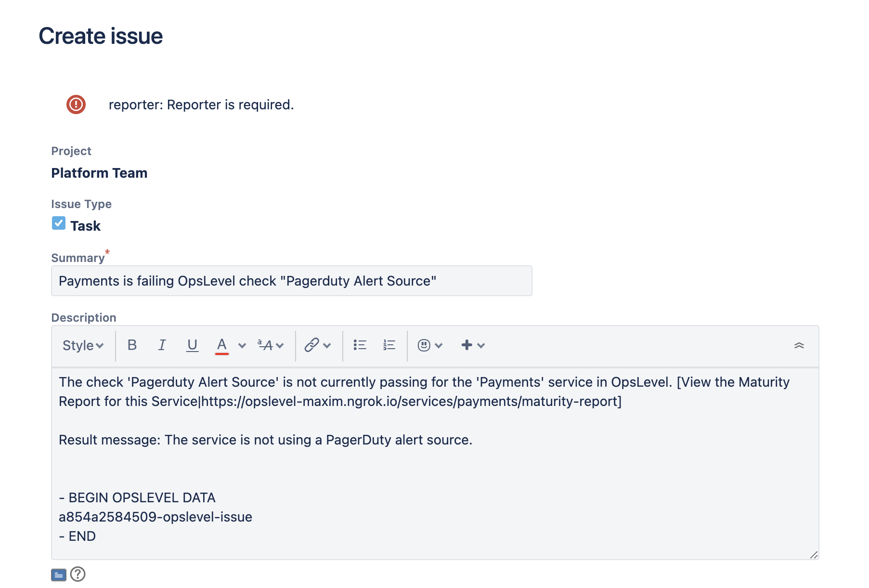
Task: Open the Style dropdown
Action: [x=83, y=345]
